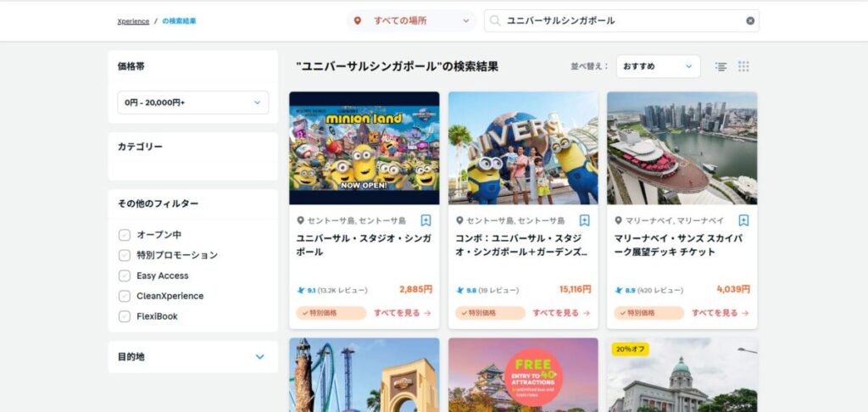Click the red location pin icon
The image size is (868, 412).
coord(358,21)
